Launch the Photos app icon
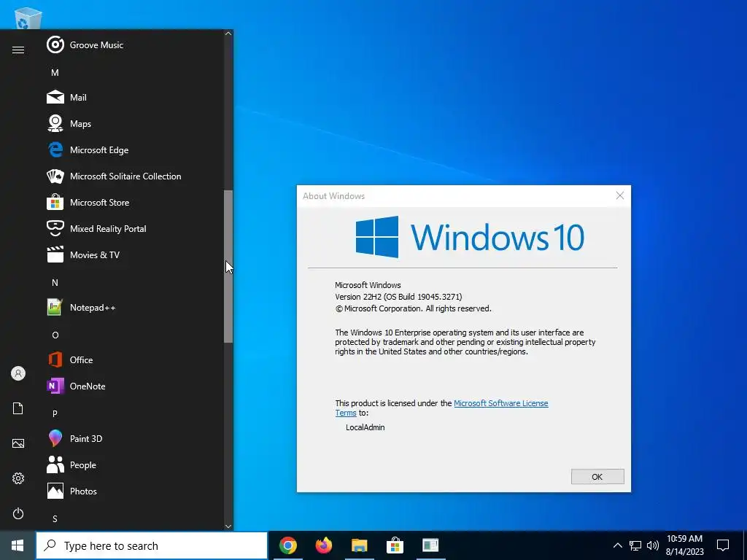Image resolution: width=747 pixels, height=560 pixels. [x=55, y=491]
